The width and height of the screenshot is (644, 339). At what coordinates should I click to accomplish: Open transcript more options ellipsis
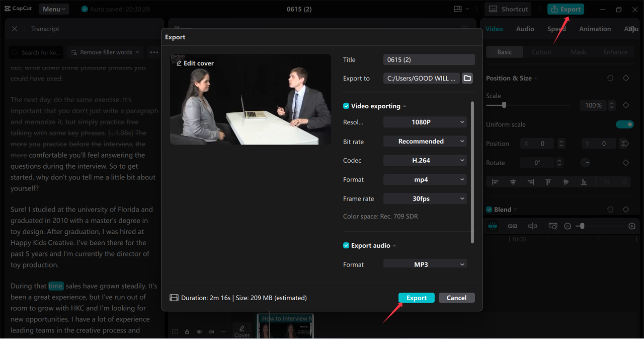(154, 52)
